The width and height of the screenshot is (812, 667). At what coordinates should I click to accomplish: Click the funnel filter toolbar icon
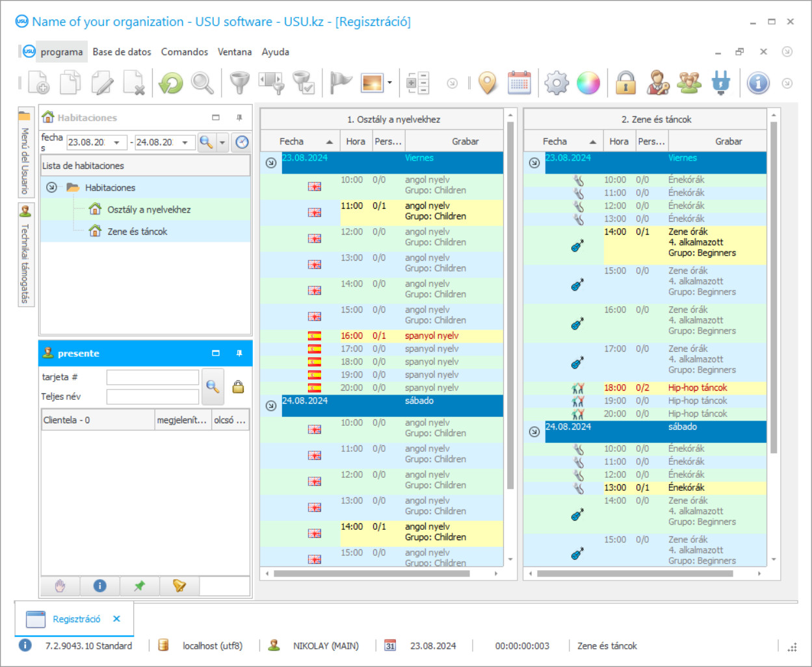239,83
